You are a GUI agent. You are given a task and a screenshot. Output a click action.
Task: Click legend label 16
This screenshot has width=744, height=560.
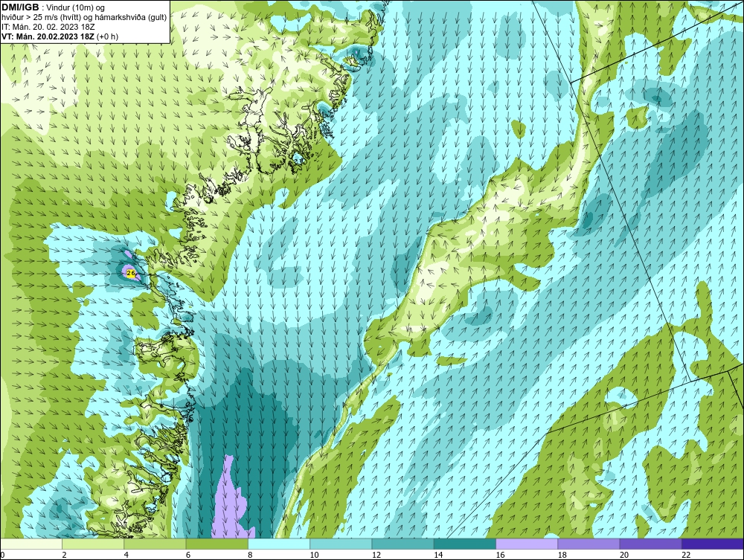[x=500, y=556]
